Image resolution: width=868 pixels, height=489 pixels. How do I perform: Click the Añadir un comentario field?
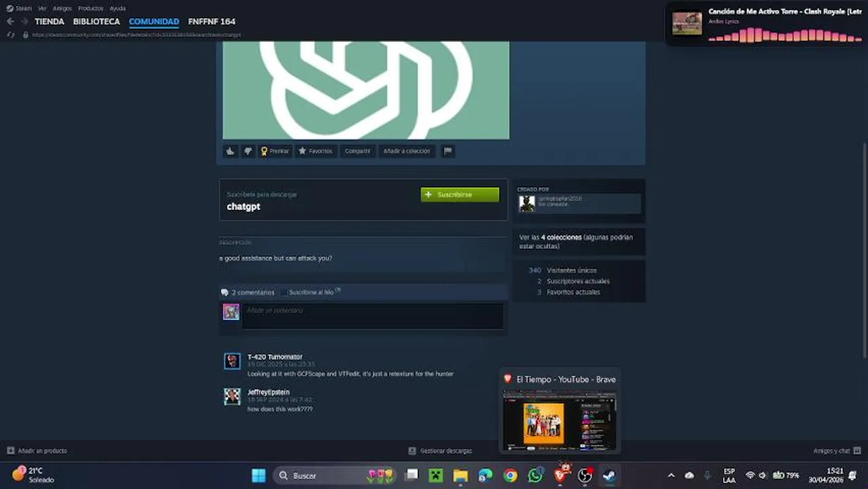click(x=373, y=316)
